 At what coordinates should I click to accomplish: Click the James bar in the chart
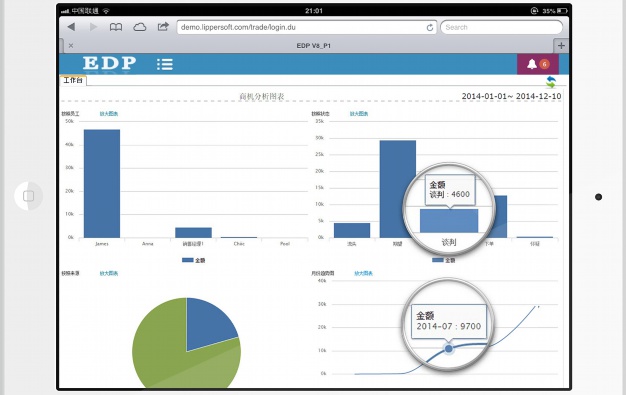[x=102, y=183]
